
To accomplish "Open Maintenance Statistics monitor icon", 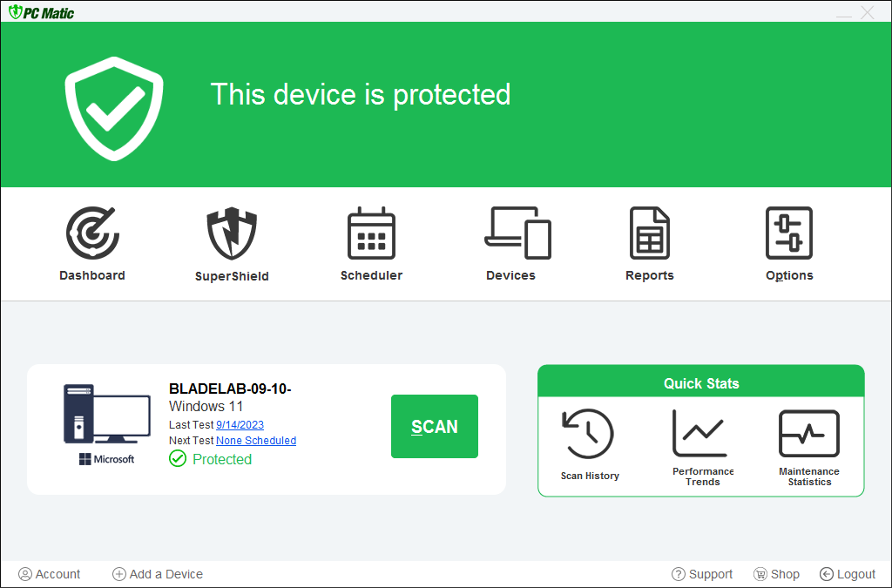I will (808, 434).
